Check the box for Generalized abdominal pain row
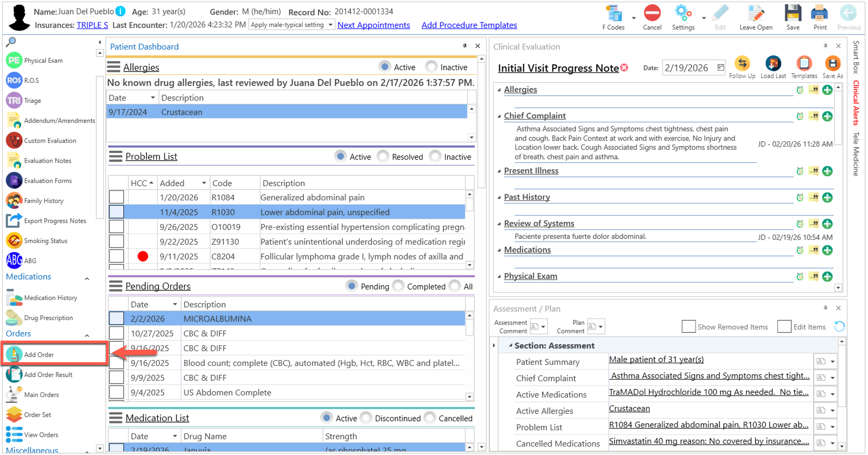Screen dimensions: 868x455 tap(116, 197)
